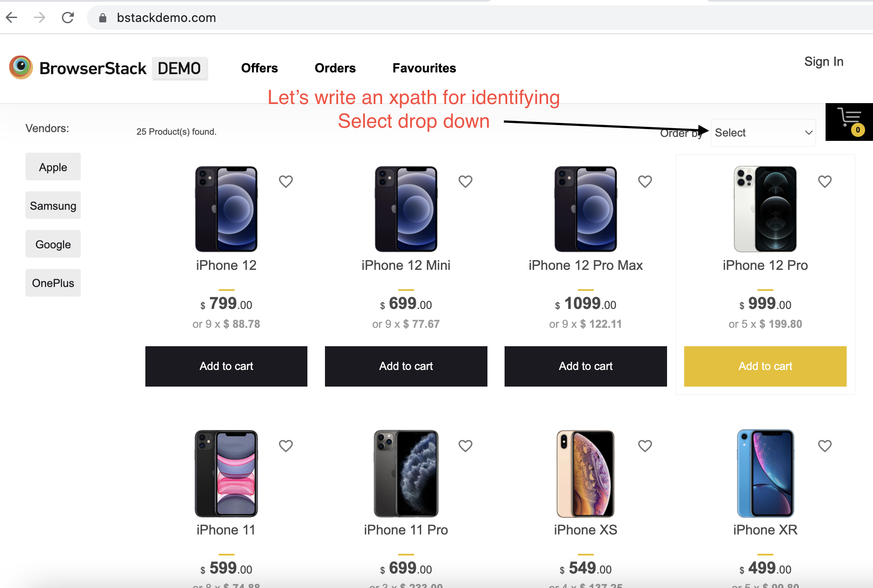
Task: Toggle the Samsung vendor filter
Action: pyautogui.click(x=53, y=205)
